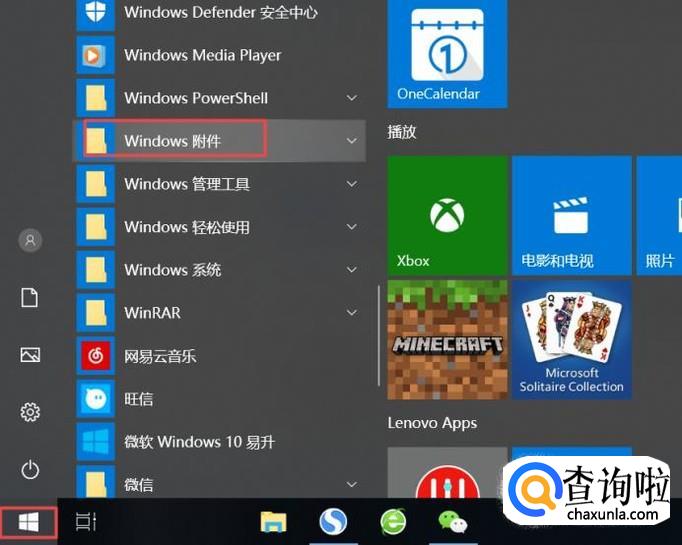Open the OneCalendar tile
The width and height of the screenshot is (682, 545).
(447, 53)
